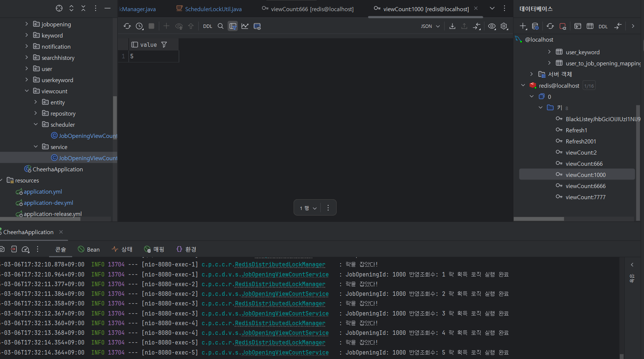Open pagination more options menu
Screen dimensions: 644x359
pyautogui.click(x=328, y=208)
